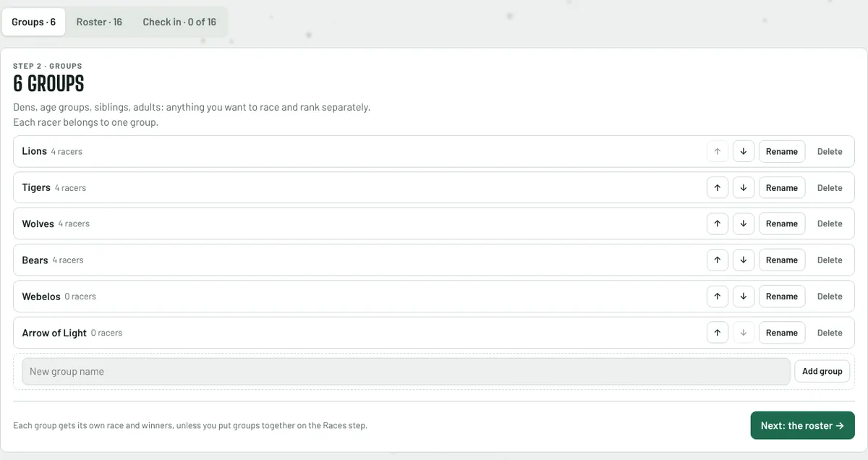Move the Arrow of Light group up

(x=718, y=333)
